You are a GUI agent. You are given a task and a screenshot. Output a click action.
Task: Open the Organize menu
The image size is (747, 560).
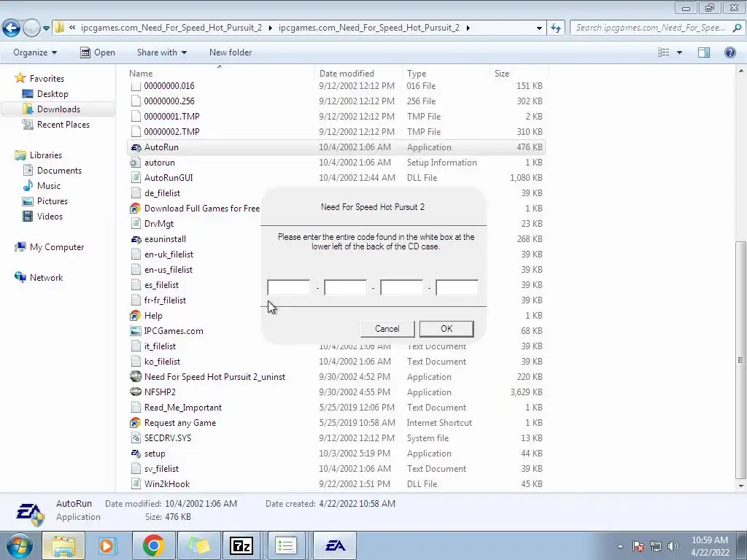coord(35,52)
